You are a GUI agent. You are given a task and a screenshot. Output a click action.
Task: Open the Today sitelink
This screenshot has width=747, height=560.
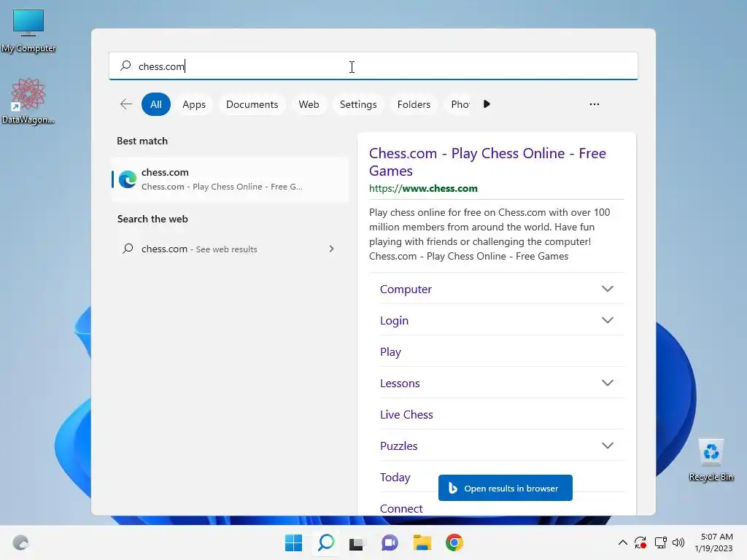click(x=395, y=478)
